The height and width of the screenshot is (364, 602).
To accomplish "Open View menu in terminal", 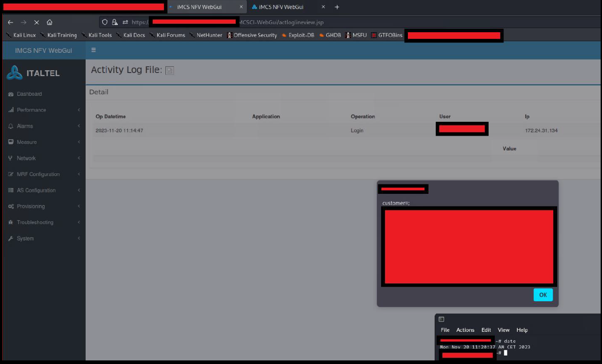I will [x=504, y=330].
